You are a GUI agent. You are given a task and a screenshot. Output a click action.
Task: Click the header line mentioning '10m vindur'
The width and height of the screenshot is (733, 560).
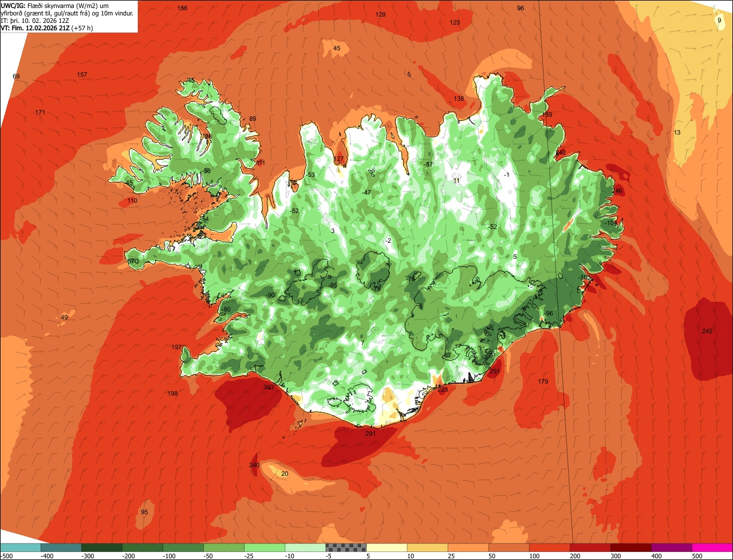(x=68, y=13)
